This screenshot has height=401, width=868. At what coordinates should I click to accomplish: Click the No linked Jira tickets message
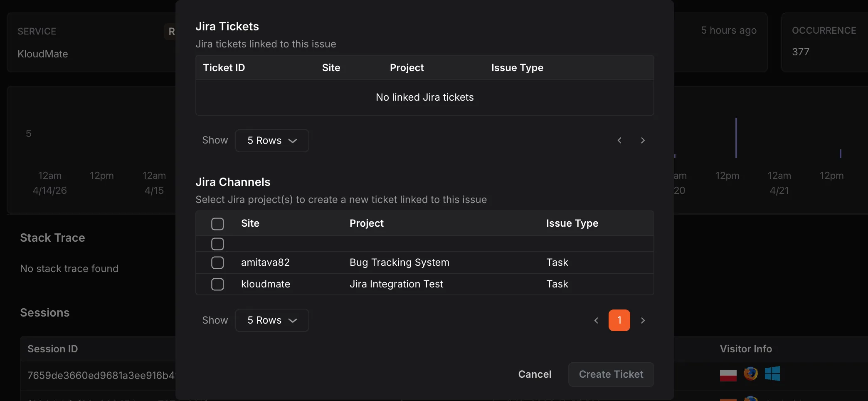[x=425, y=97]
